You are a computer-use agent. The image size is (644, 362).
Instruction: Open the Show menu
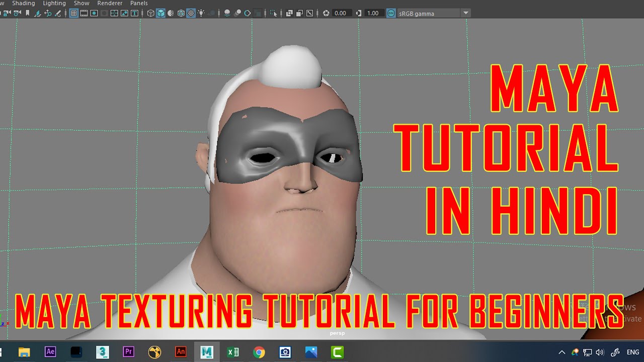pos(82,4)
